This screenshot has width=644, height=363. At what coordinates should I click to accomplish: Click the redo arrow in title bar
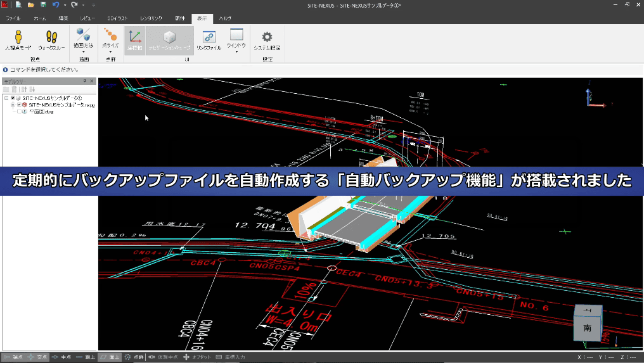(x=74, y=5)
